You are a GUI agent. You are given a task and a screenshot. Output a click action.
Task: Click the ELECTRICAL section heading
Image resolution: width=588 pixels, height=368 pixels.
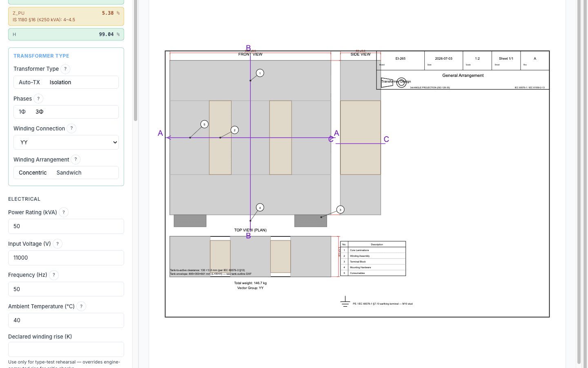(x=24, y=199)
